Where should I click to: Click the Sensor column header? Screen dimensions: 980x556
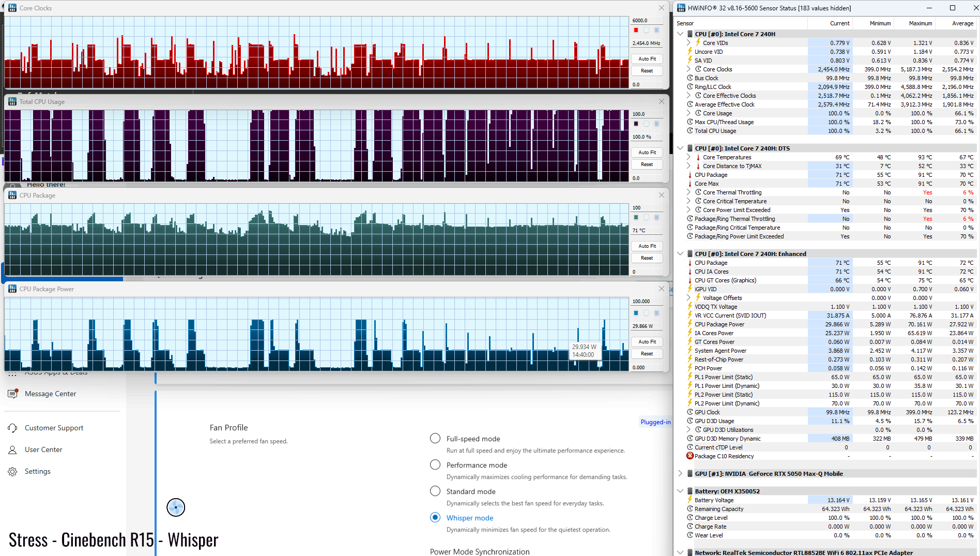click(741, 23)
